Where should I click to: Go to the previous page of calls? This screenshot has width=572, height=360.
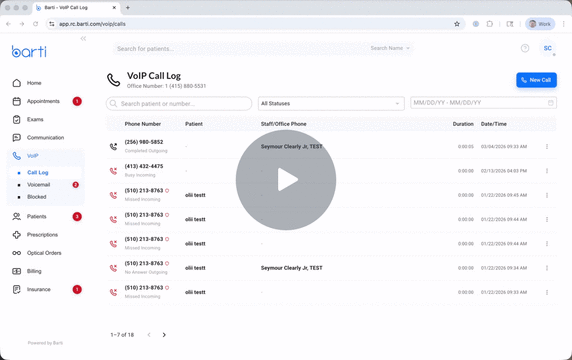[x=149, y=335]
